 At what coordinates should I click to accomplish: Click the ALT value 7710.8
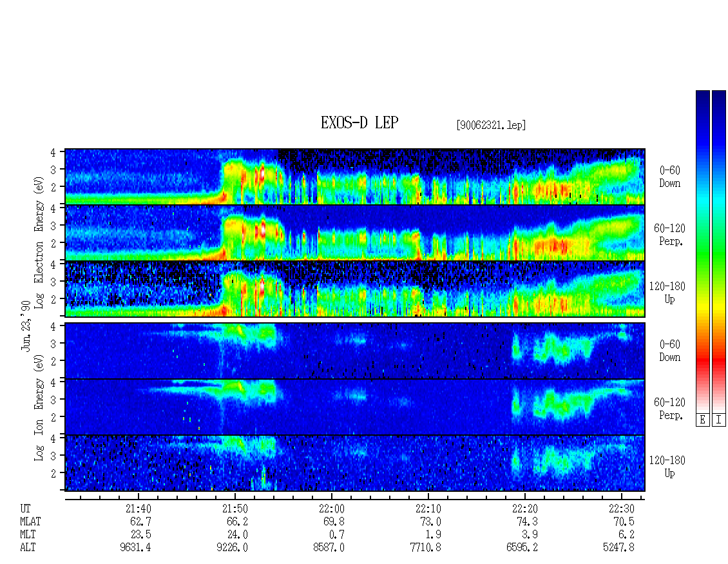[x=425, y=548]
